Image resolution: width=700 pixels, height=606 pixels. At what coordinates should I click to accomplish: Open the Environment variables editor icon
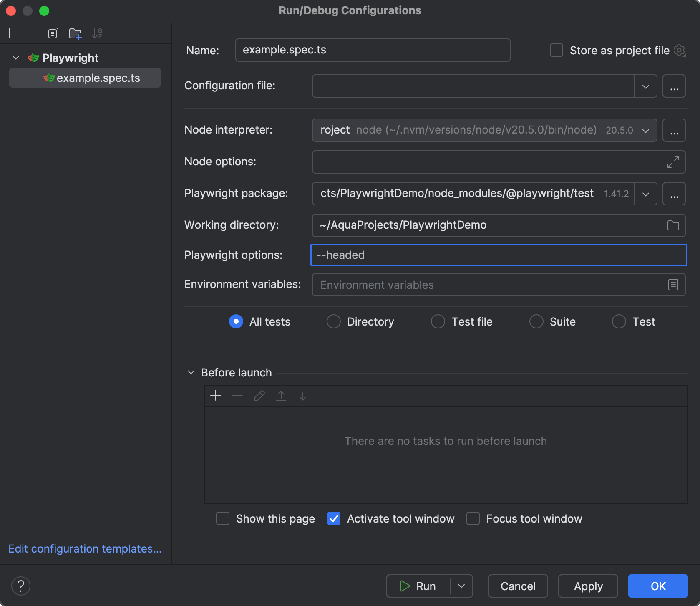672,285
